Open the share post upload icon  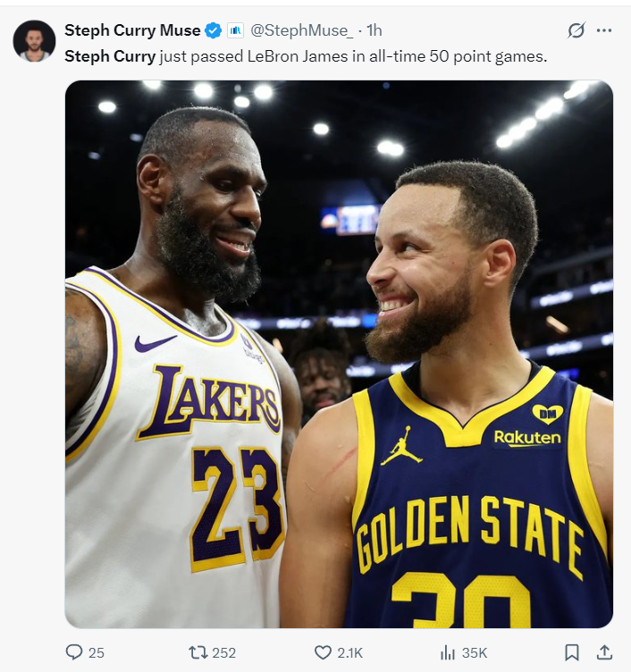point(604,652)
